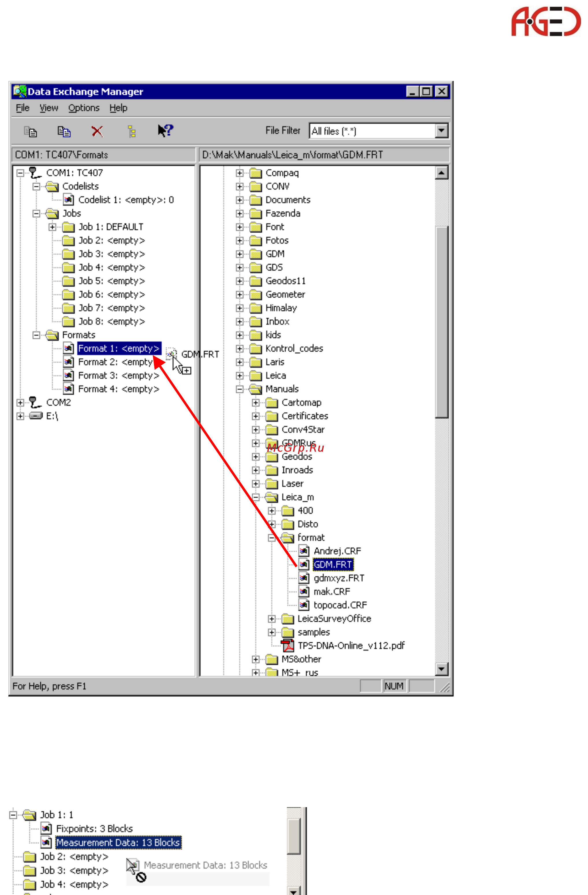The image size is (588, 895).
Task: Expand the LeicaSurveyOffice folder
Action: (272, 619)
